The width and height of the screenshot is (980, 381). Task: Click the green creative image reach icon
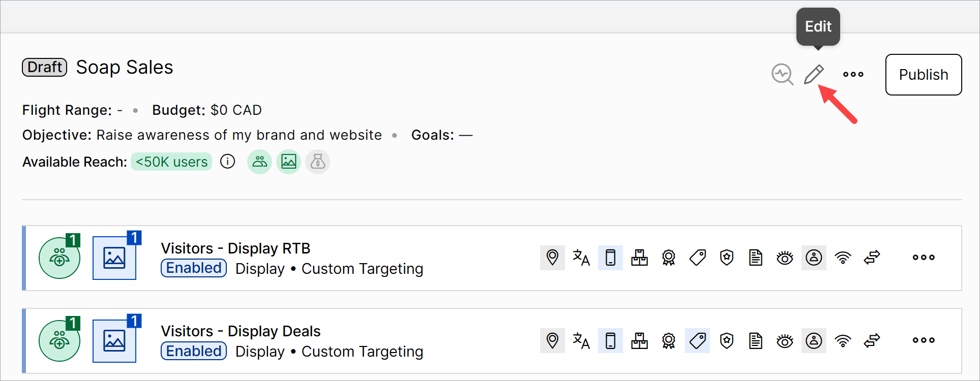pos(289,162)
